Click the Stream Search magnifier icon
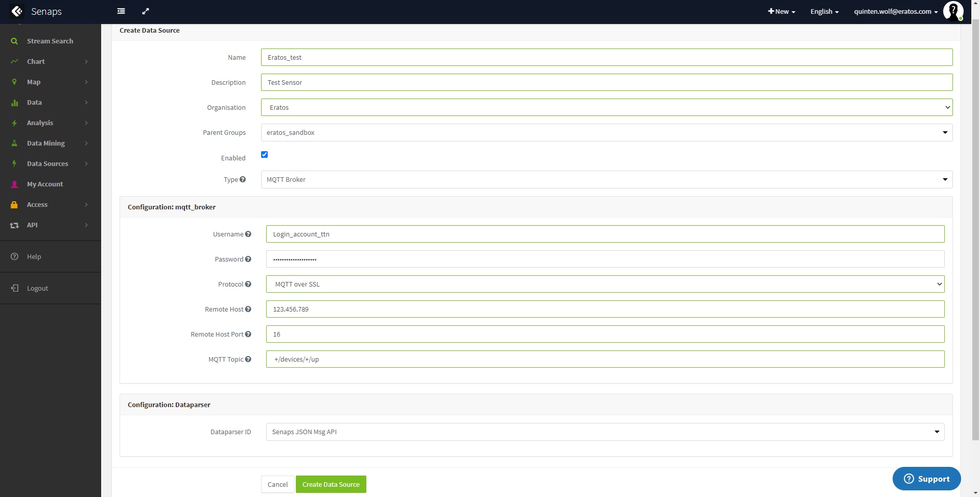The image size is (980, 497). coord(14,41)
